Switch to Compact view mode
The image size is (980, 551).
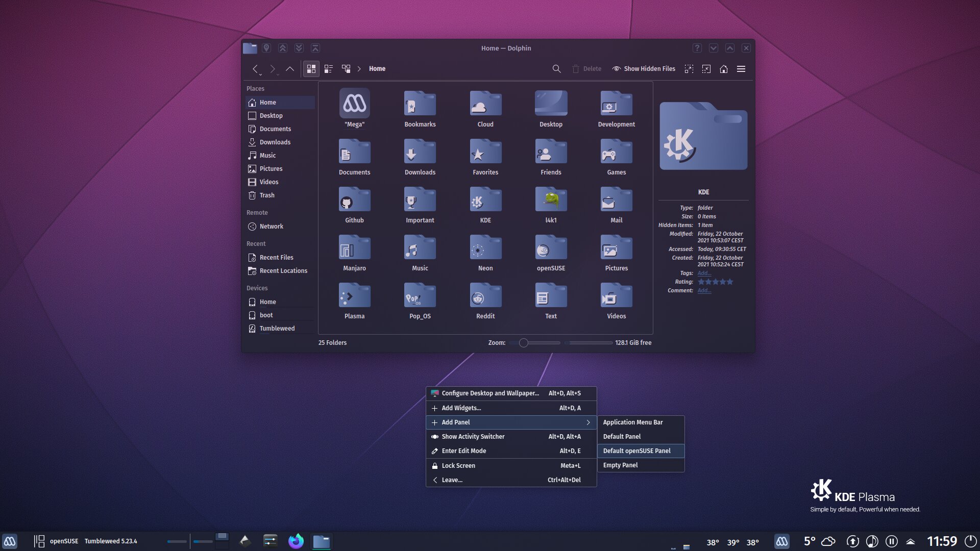pyautogui.click(x=329, y=69)
